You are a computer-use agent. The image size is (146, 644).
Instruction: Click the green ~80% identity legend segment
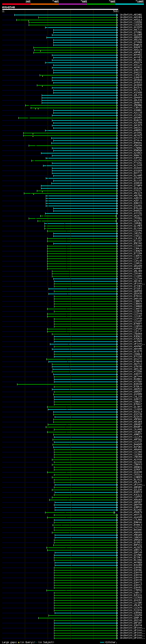tap(101, 4)
